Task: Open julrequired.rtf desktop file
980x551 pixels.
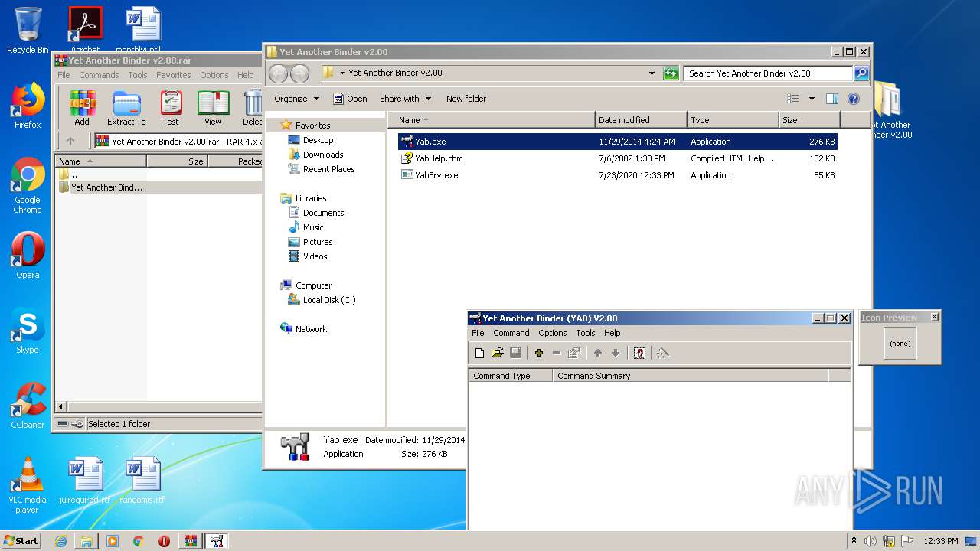Action: (84, 481)
